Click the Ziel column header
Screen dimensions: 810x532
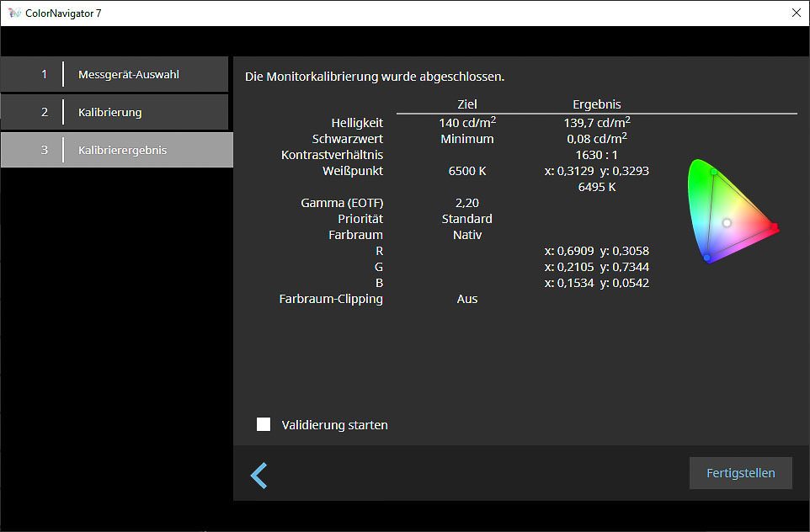tap(467, 104)
